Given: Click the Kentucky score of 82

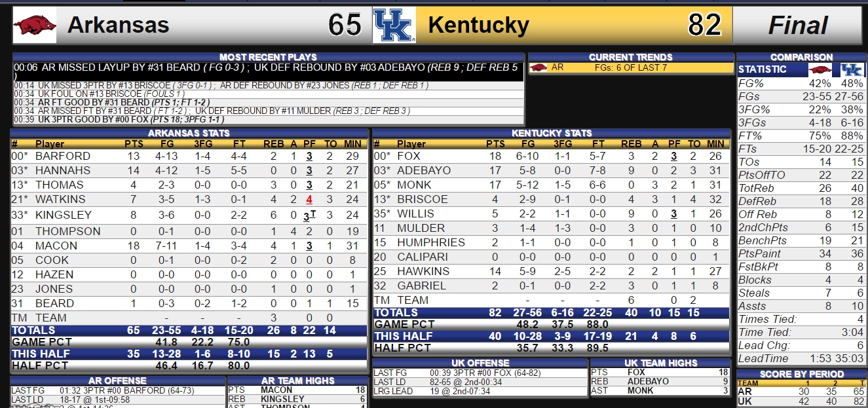Looking at the screenshot, I should [x=705, y=26].
